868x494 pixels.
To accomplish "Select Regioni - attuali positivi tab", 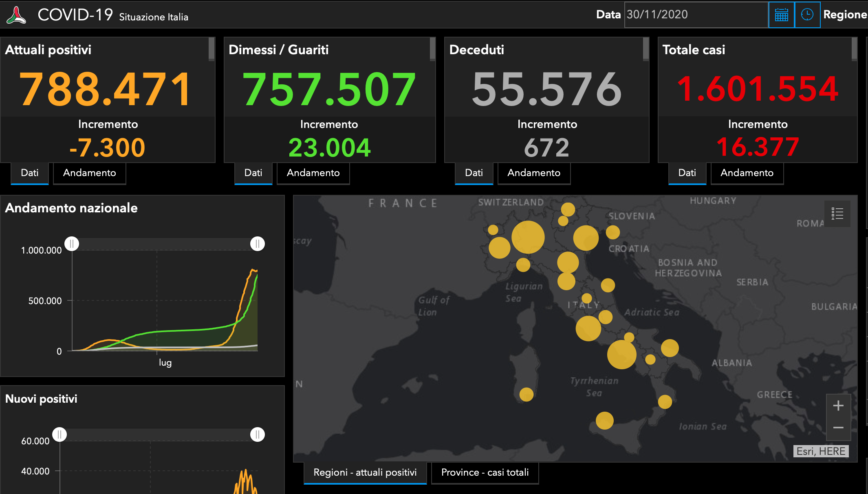I will [x=365, y=473].
